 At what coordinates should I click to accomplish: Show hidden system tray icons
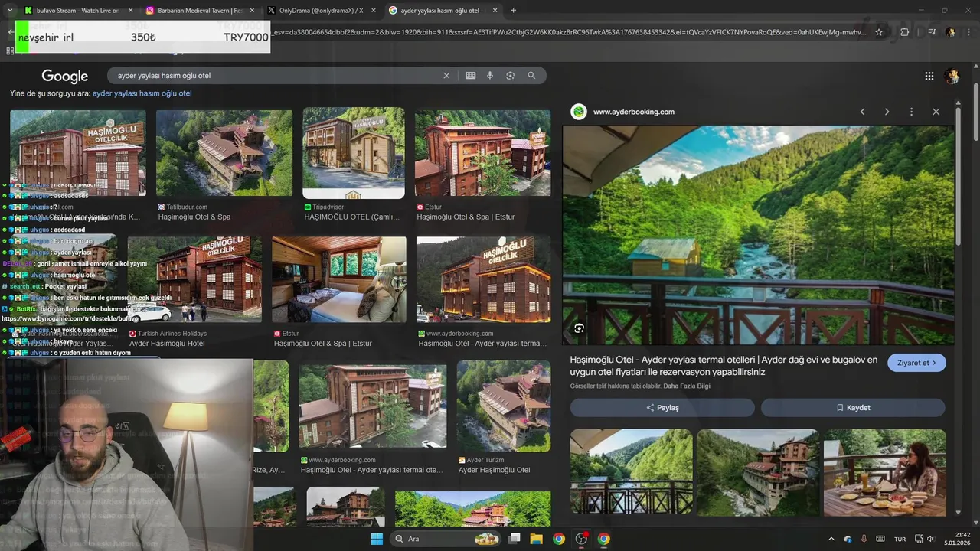tap(831, 539)
